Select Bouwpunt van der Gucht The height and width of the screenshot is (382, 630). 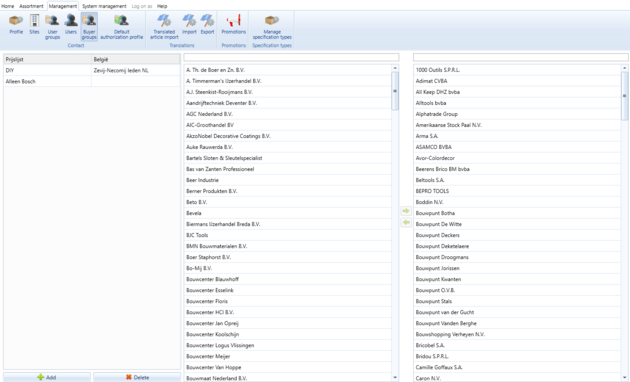(x=517, y=312)
